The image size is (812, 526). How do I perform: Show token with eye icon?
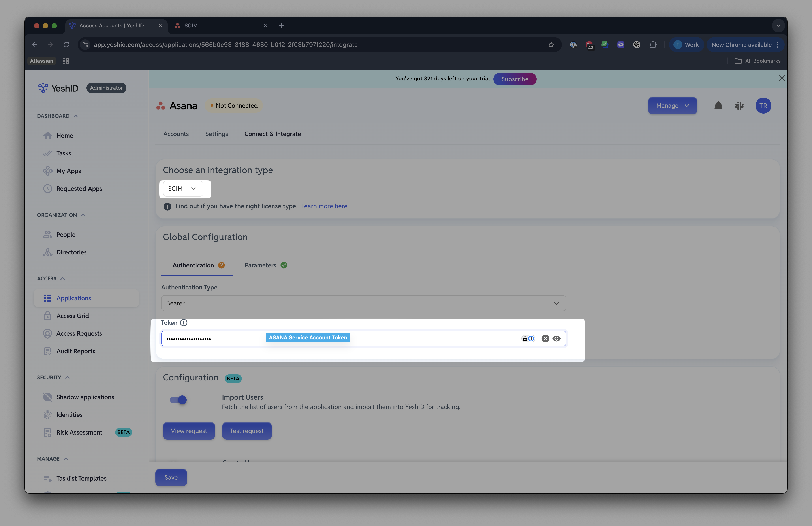pyautogui.click(x=556, y=339)
